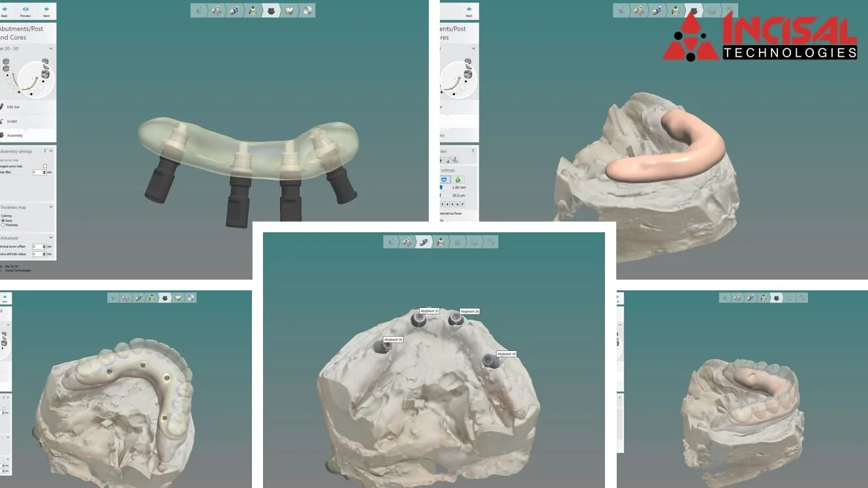The image size is (868, 488).
Task: Click last disc workflow step, top-left screenshot
Action: [x=307, y=10]
